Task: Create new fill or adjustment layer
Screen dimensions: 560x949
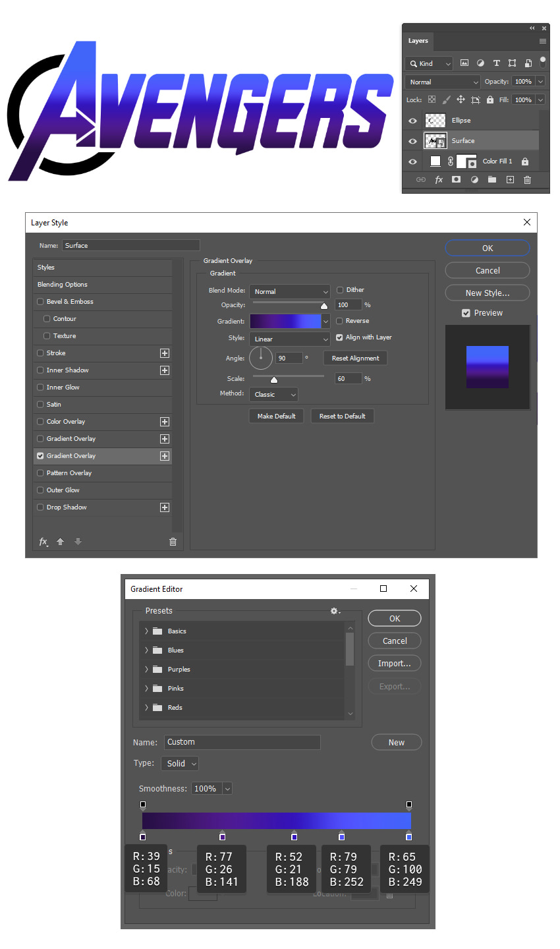Action: tap(474, 179)
